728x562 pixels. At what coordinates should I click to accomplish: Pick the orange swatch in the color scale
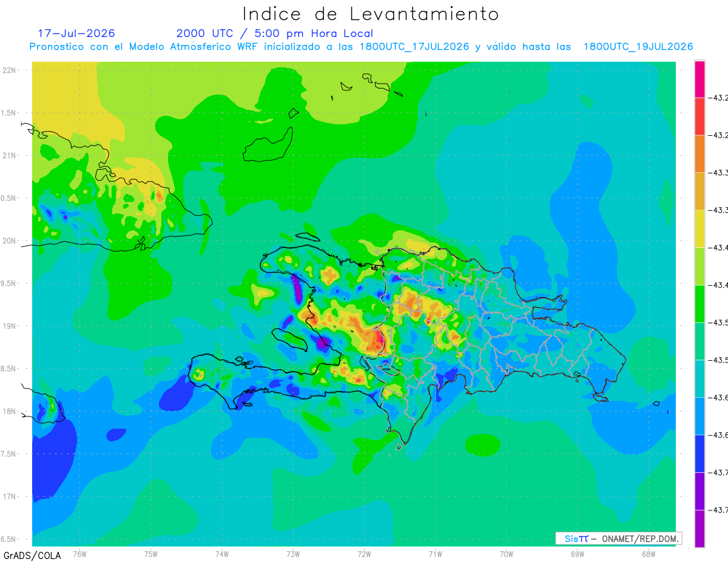point(699,154)
